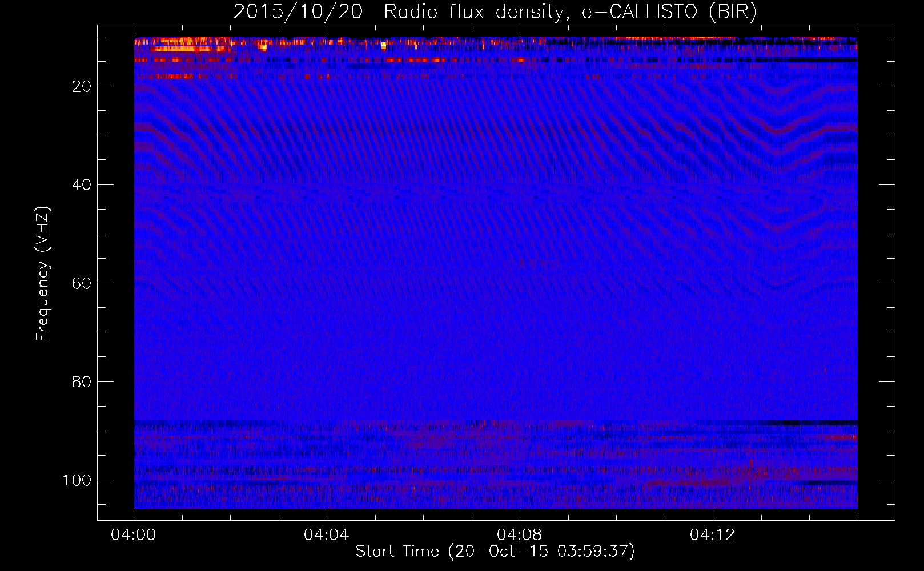Click the 04:00 time tick label
This screenshot has height=571, width=924.
point(134,535)
